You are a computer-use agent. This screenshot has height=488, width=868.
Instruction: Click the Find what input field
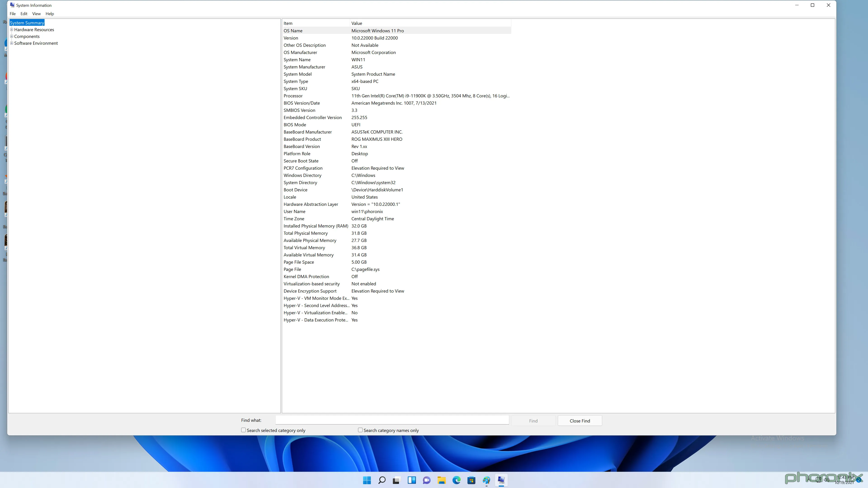(392, 420)
